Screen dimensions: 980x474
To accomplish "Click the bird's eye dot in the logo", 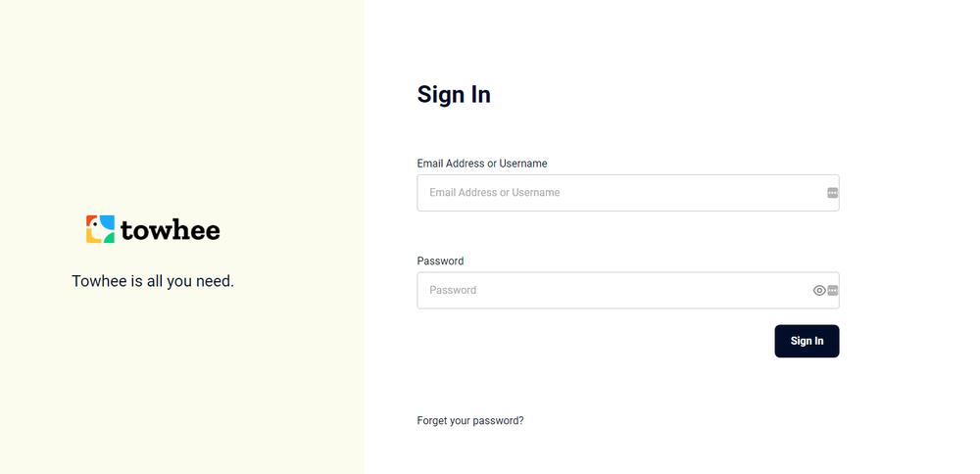I will click(96, 226).
